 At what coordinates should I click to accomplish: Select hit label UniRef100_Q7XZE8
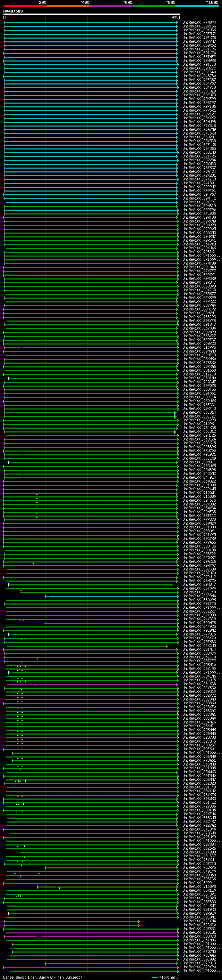[199, 179]
